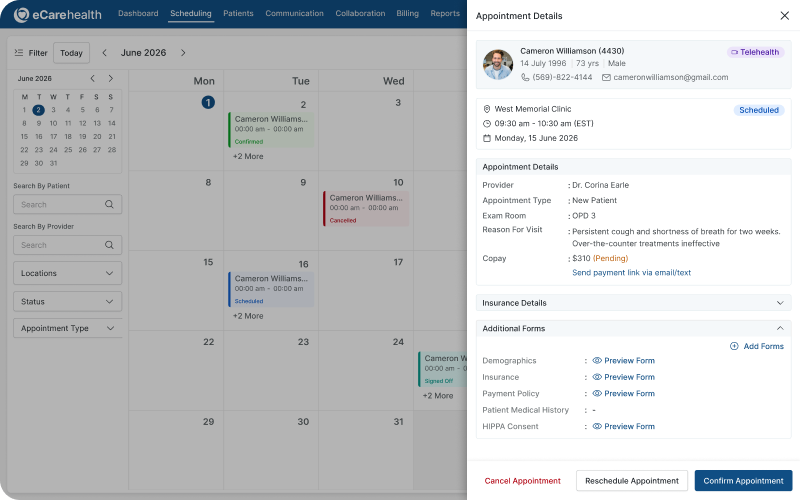Expand the Insurance Details section
The height and width of the screenshot is (500, 800).
[x=633, y=303]
